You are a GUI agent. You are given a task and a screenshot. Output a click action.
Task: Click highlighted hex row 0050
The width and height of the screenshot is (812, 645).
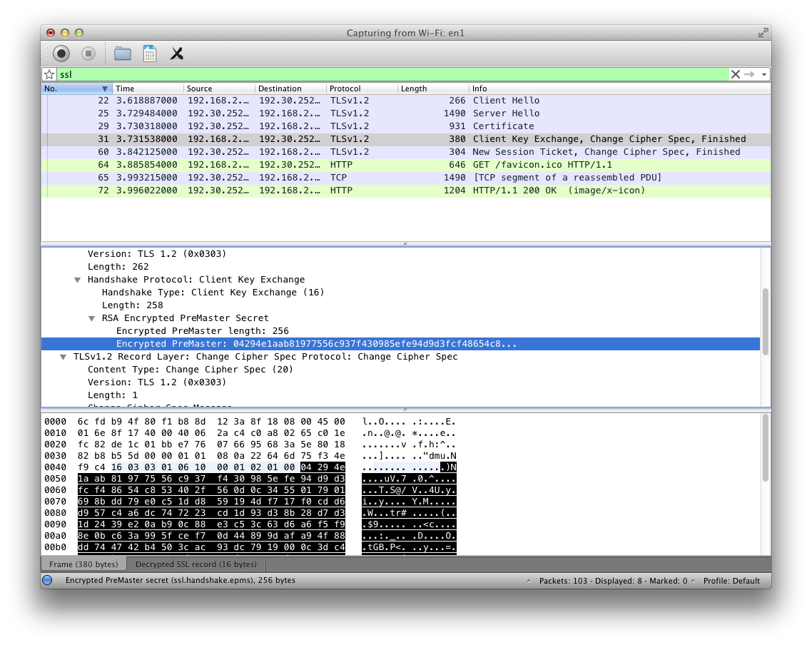[x=211, y=479]
